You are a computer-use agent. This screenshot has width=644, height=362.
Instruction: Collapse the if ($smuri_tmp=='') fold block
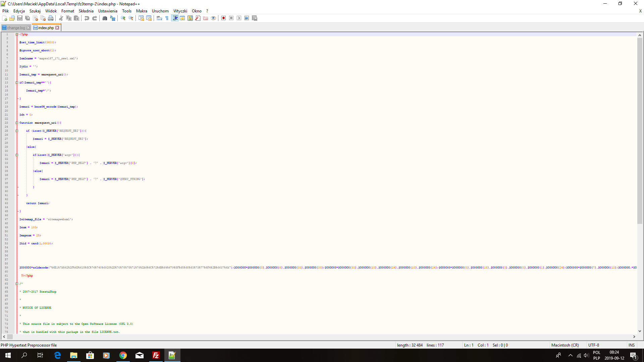click(17, 82)
